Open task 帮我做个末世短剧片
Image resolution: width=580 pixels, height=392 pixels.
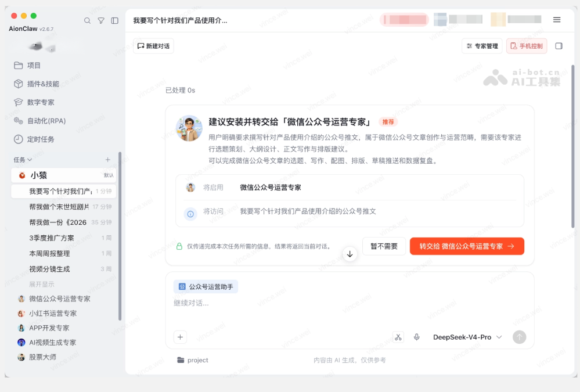pos(64,207)
